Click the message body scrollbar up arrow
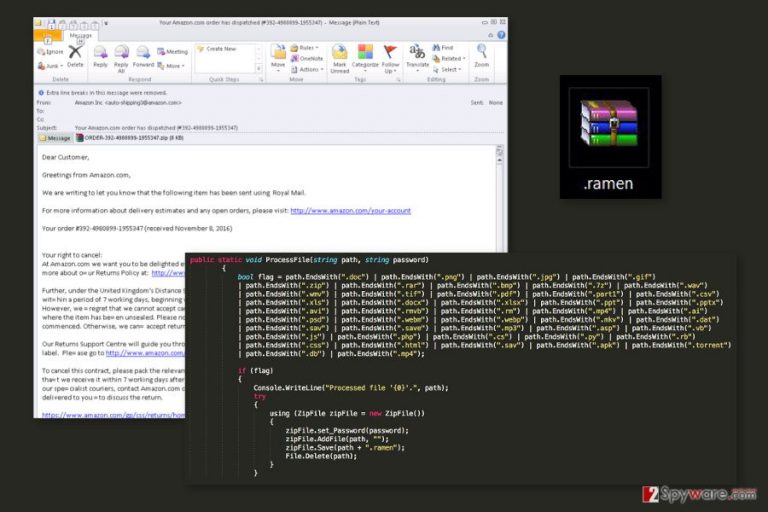Screen dimensions: 768x512 click(500, 160)
